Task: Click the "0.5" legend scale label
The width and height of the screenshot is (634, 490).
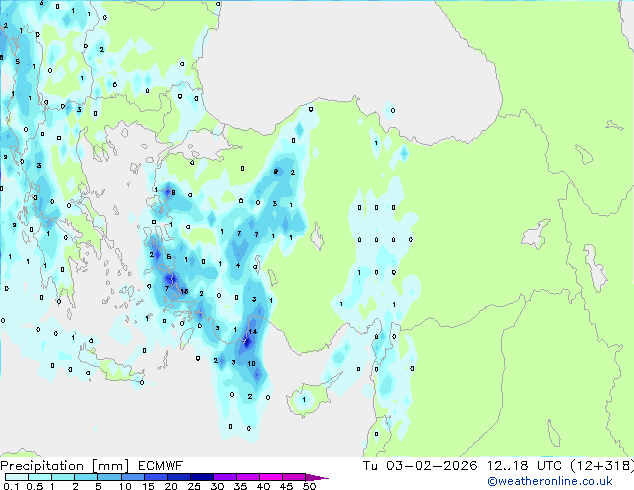Action: click(34, 486)
